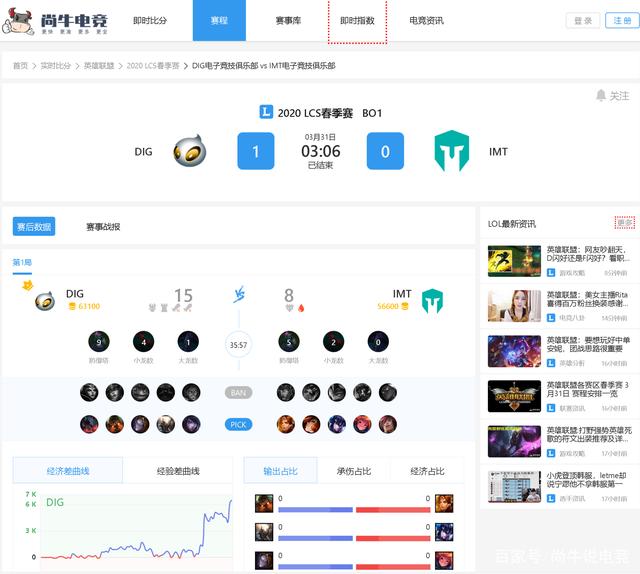
Task: Click DIG's dragon count circle showing 4
Action: 143,342
